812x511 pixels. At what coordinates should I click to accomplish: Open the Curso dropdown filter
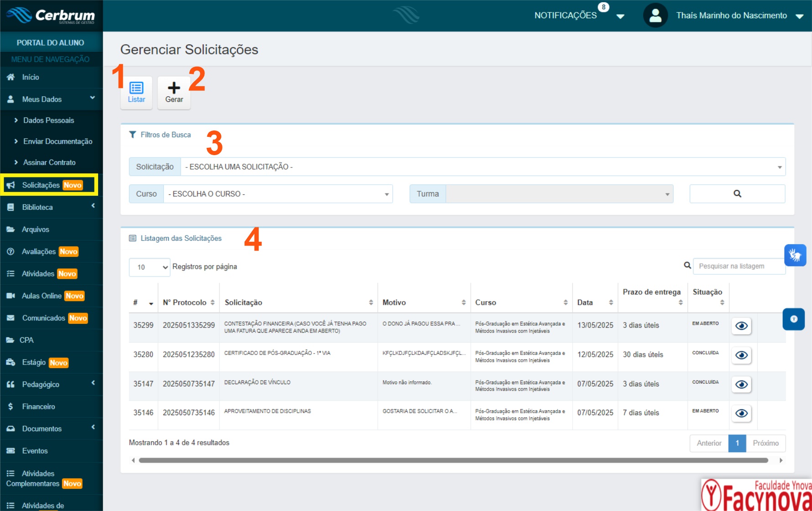278,194
